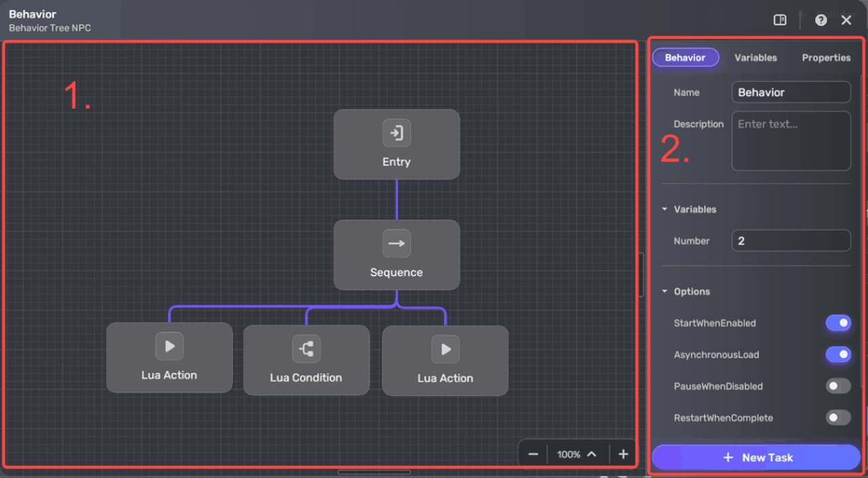Image resolution: width=868 pixels, height=478 pixels.
Task: Open help via the question mark icon
Action: point(821,20)
